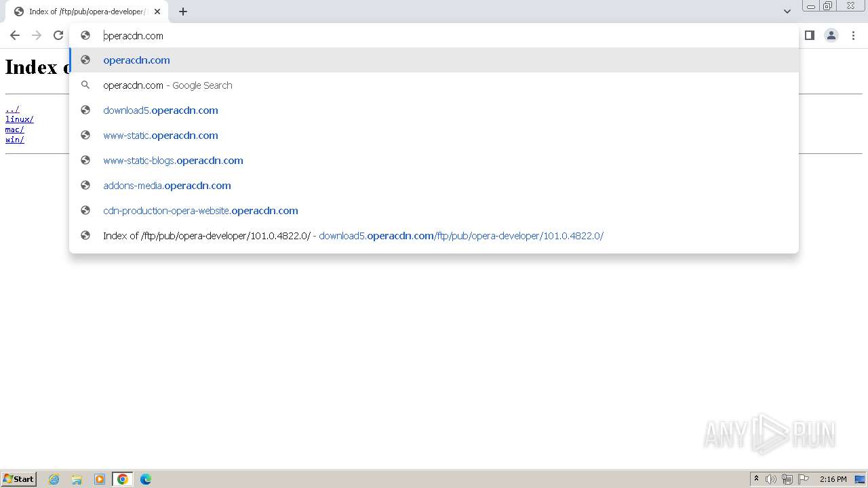
Task: Click the browser Back arrow
Action: coord(15,35)
